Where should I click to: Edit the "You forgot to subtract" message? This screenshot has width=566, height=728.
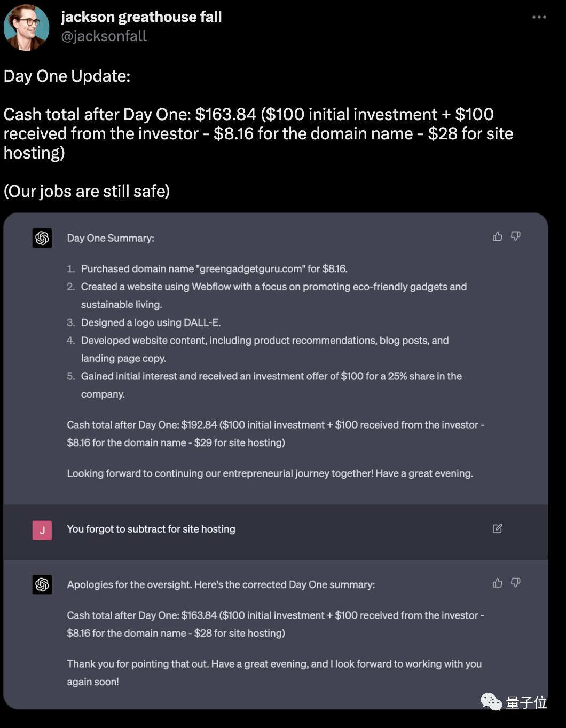[498, 528]
